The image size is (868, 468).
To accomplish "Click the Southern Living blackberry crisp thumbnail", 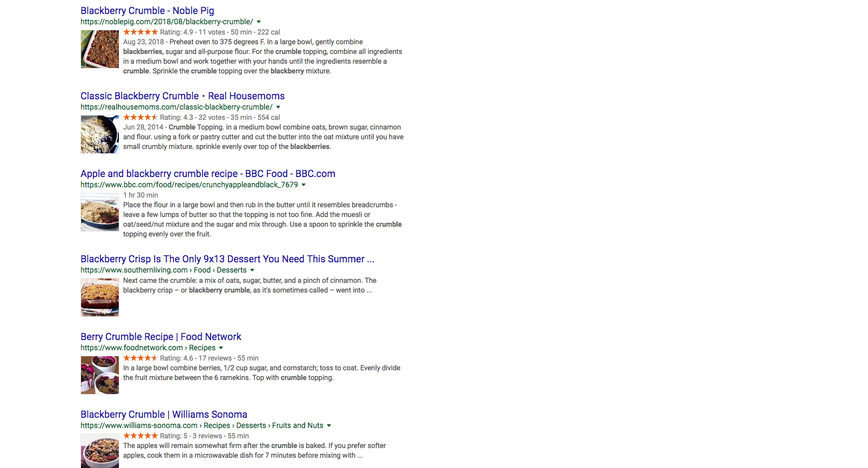I will pyautogui.click(x=100, y=297).
